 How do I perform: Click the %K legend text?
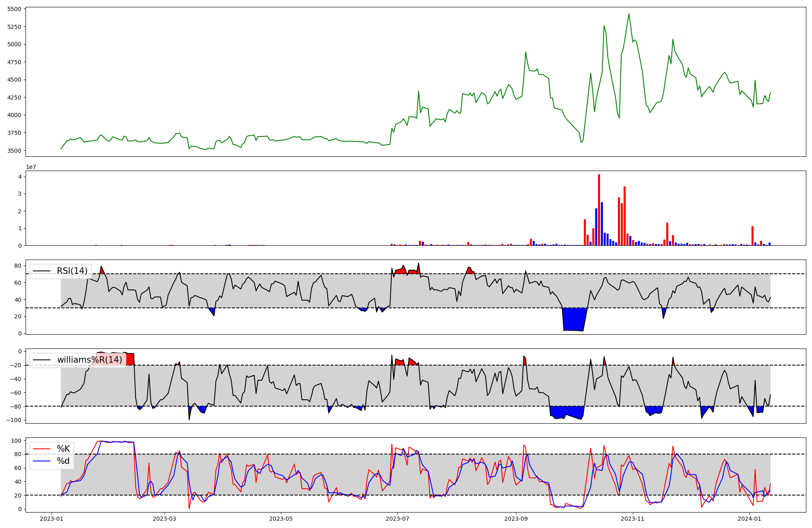coord(63,449)
